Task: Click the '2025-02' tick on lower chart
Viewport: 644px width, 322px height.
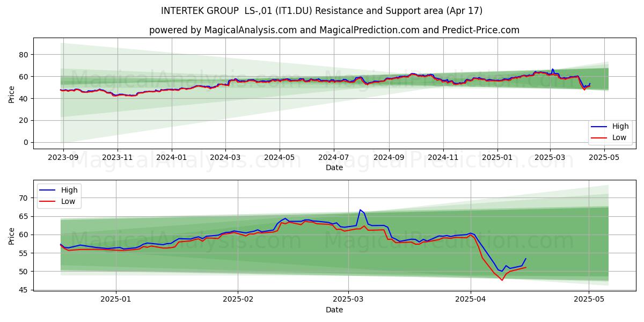Action: click(x=238, y=299)
